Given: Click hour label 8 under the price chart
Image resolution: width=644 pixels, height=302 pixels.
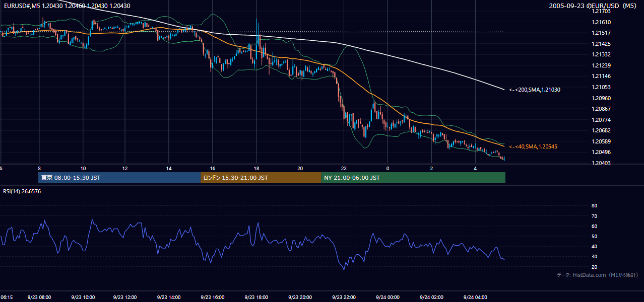Looking at the screenshot, I should pyautogui.click(x=39, y=168).
